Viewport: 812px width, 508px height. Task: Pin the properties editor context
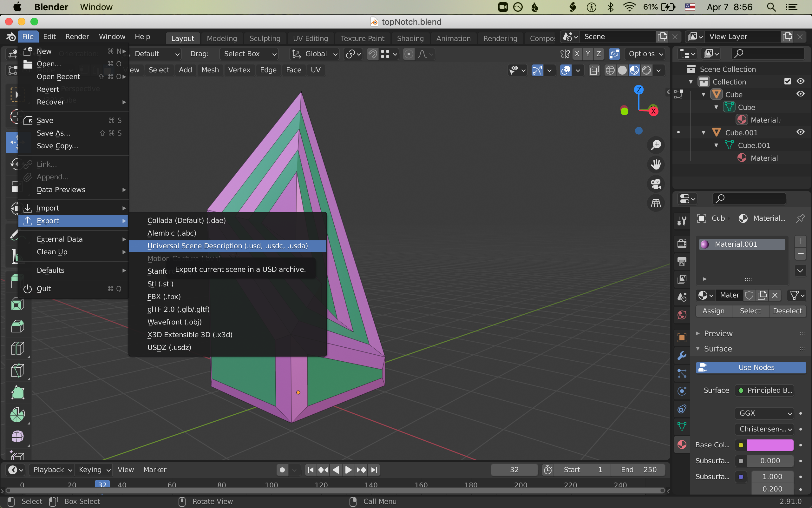(800, 218)
